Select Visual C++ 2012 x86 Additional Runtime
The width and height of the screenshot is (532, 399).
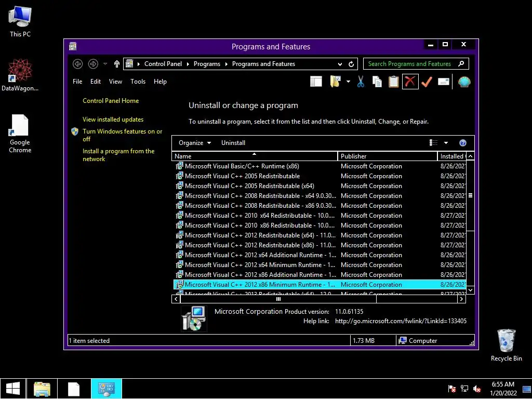[320, 274]
